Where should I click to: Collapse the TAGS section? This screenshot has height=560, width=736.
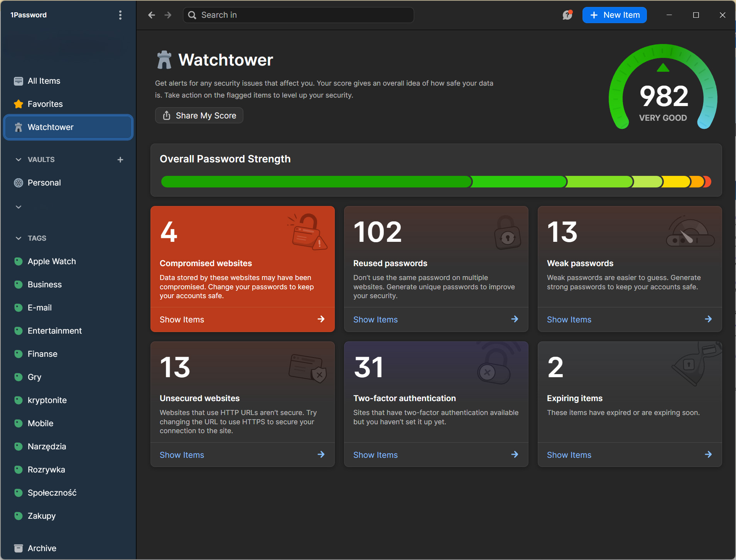click(19, 238)
